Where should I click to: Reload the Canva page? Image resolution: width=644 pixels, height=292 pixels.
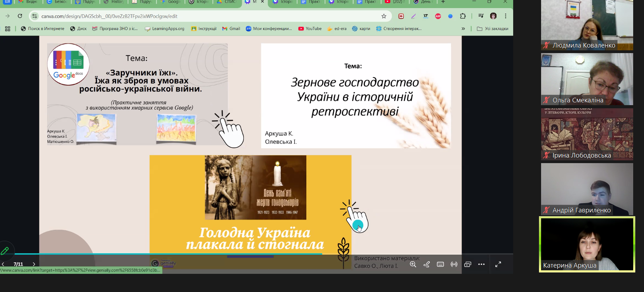click(20, 16)
